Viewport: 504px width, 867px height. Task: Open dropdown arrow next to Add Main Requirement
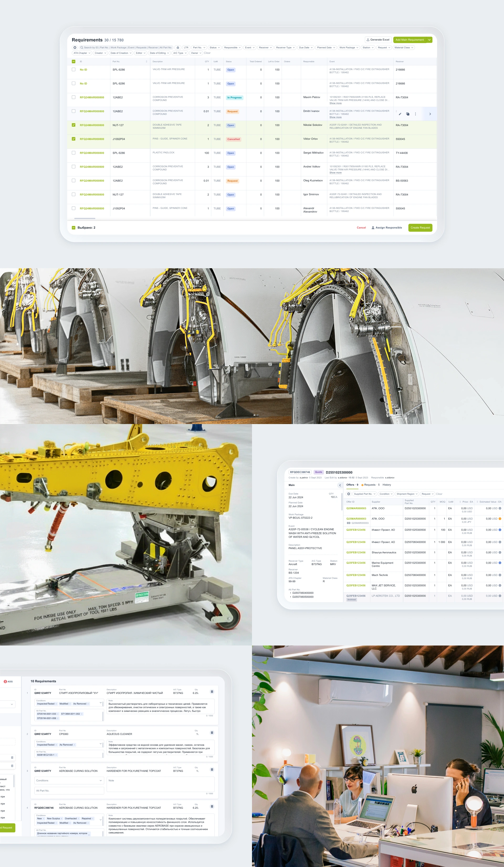click(x=429, y=40)
